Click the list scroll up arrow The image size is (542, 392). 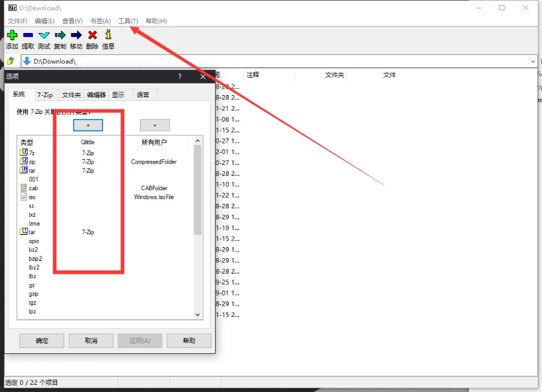[198, 140]
